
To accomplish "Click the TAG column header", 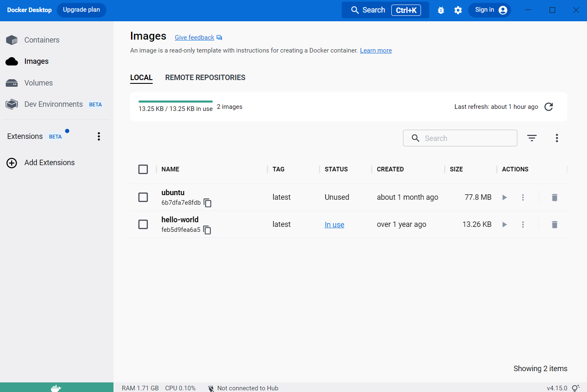I will pyautogui.click(x=278, y=169).
